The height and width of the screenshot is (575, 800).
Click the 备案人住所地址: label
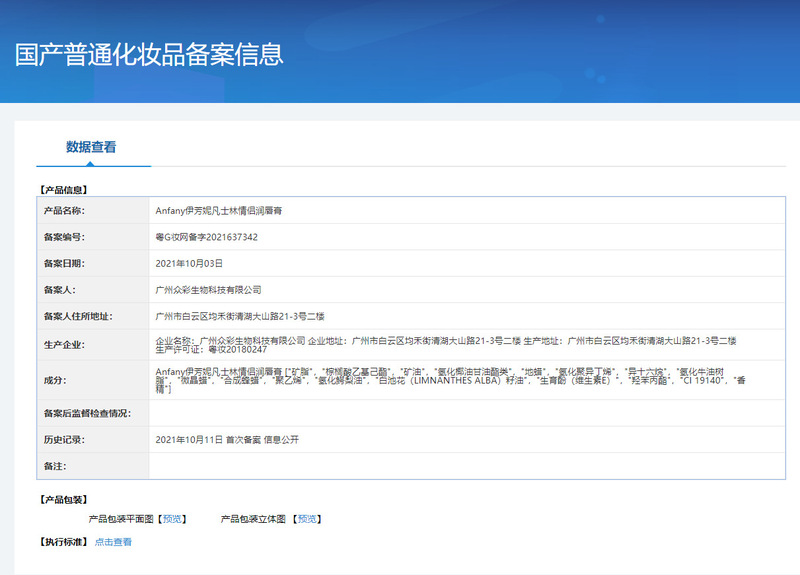tap(78, 316)
